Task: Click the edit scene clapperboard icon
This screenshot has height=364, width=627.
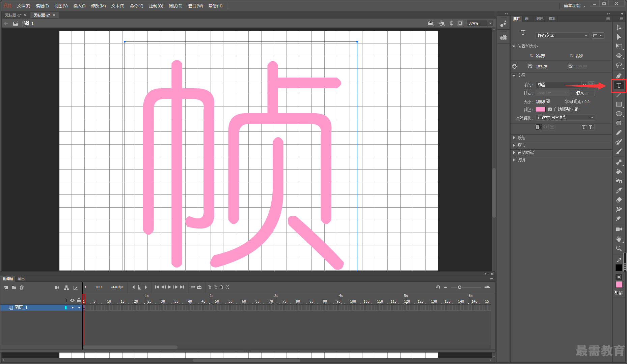Action: [431, 23]
